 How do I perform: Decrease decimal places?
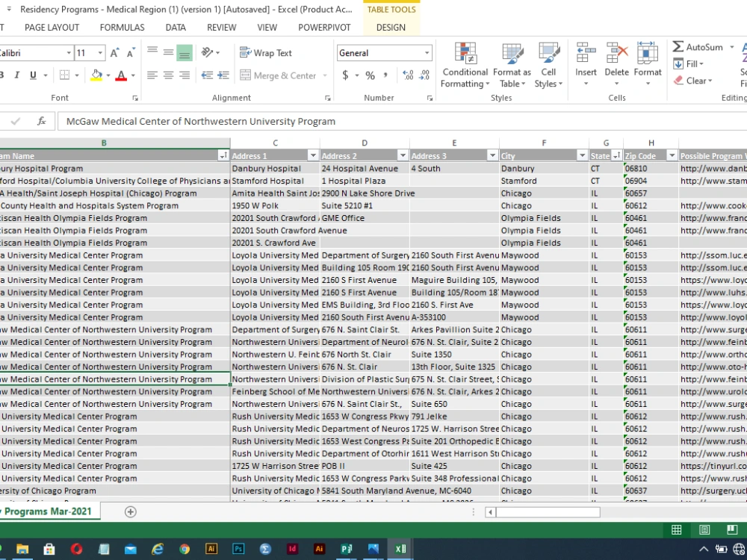coord(424,75)
